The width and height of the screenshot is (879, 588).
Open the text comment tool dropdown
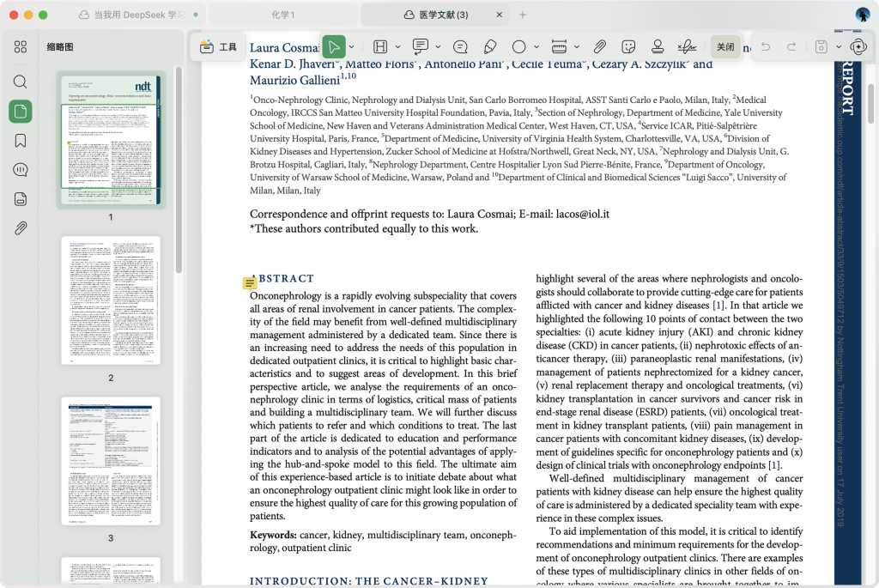[x=438, y=47]
